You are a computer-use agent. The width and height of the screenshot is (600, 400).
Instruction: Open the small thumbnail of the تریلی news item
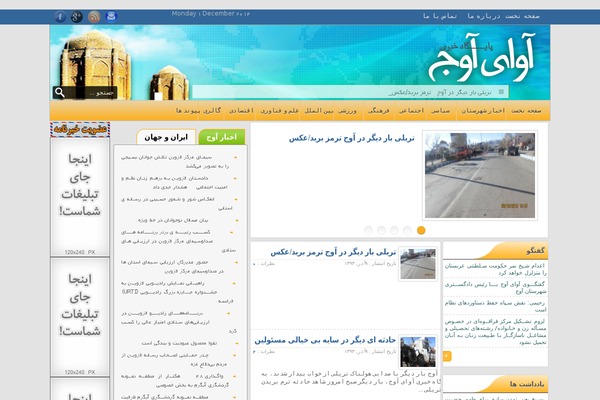coord(418,264)
